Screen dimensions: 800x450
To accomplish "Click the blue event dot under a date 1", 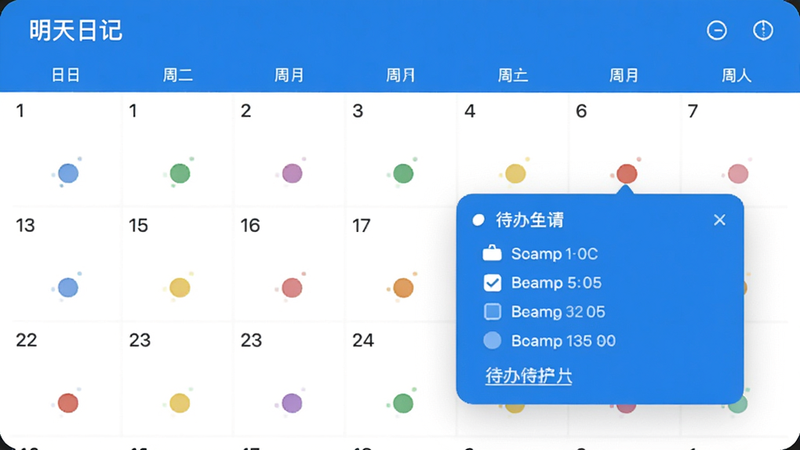I will [x=68, y=173].
